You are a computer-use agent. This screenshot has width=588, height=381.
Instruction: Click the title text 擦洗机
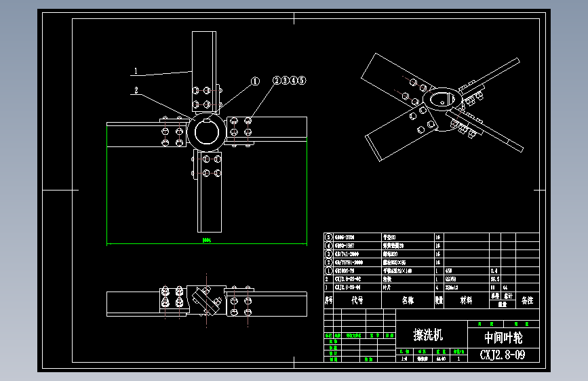pos(428,334)
